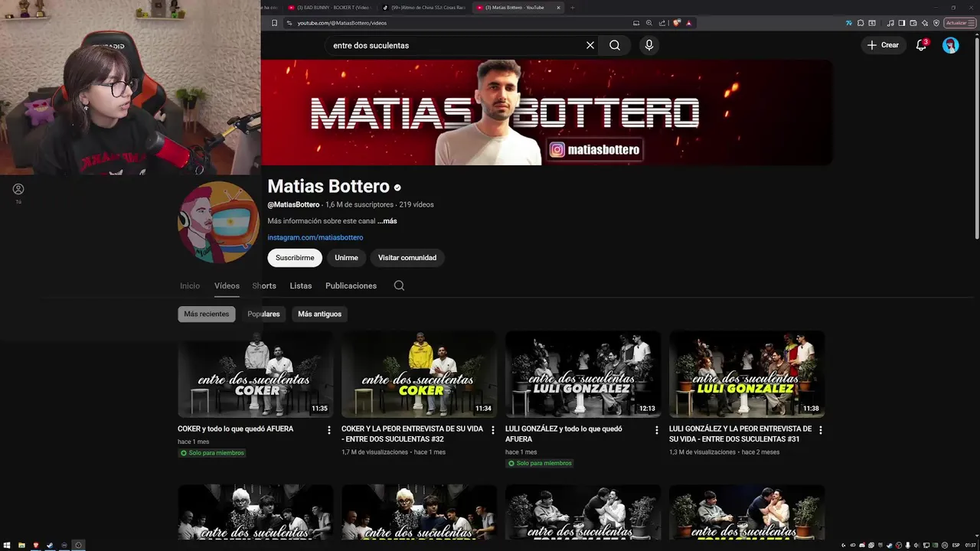
Task: Select the Populares filter chip
Action: click(x=263, y=314)
